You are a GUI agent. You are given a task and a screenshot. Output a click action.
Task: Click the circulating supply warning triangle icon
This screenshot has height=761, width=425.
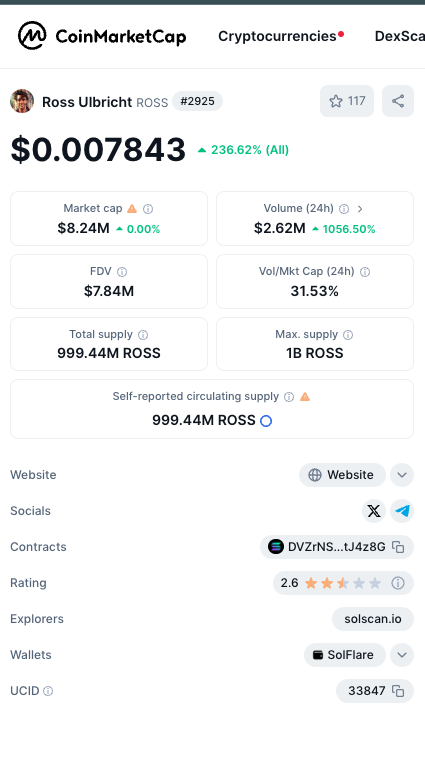[x=305, y=397]
